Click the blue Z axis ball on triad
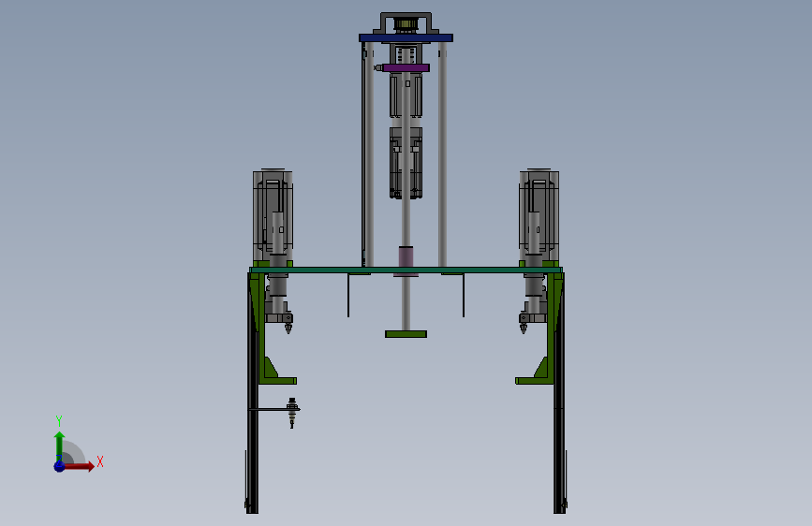 tap(60, 466)
